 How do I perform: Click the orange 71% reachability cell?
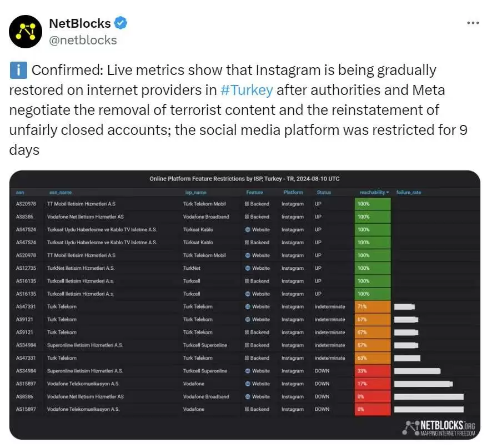(373, 306)
